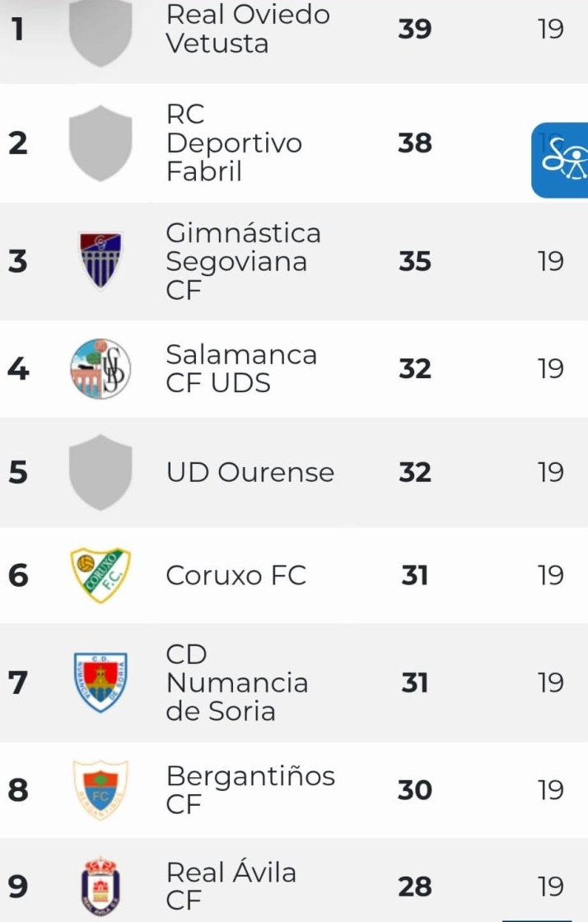Screen dimensions: 588x922
Task: Click the RC Deportivo Fabril placeholder shield
Action: point(100,143)
